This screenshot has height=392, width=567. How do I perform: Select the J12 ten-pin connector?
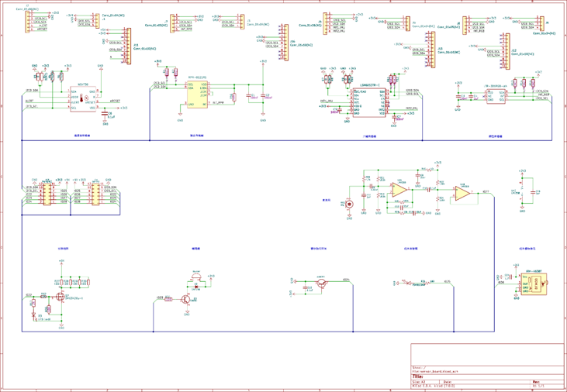(x=507, y=51)
